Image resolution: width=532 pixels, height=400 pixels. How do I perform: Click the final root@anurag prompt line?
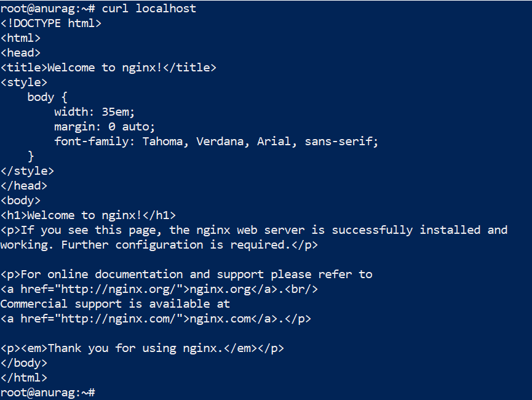(47, 392)
